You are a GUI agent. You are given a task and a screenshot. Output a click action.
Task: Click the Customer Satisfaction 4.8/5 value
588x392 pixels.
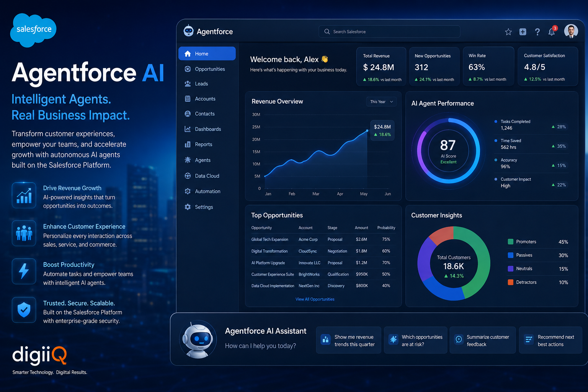point(534,67)
